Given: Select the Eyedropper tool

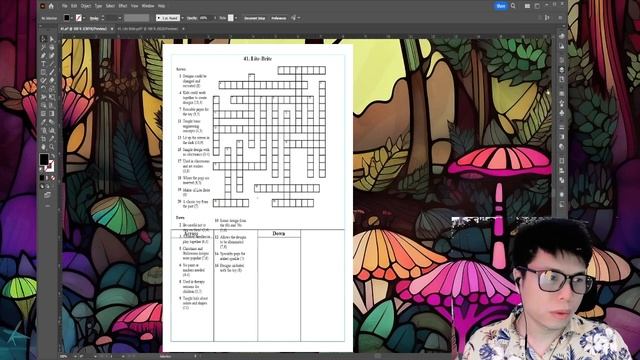Looking at the screenshot, I should click(x=44, y=122).
